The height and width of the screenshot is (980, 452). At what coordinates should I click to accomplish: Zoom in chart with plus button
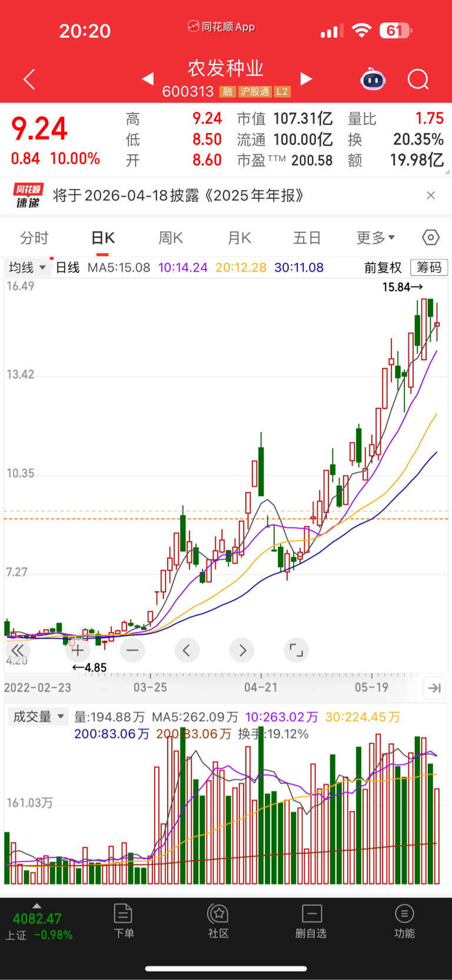(x=78, y=650)
